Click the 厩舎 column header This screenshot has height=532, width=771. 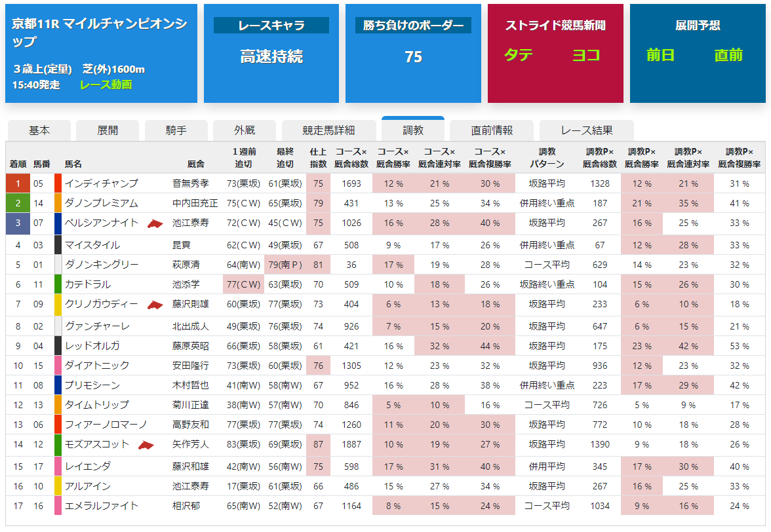pyautogui.click(x=195, y=164)
